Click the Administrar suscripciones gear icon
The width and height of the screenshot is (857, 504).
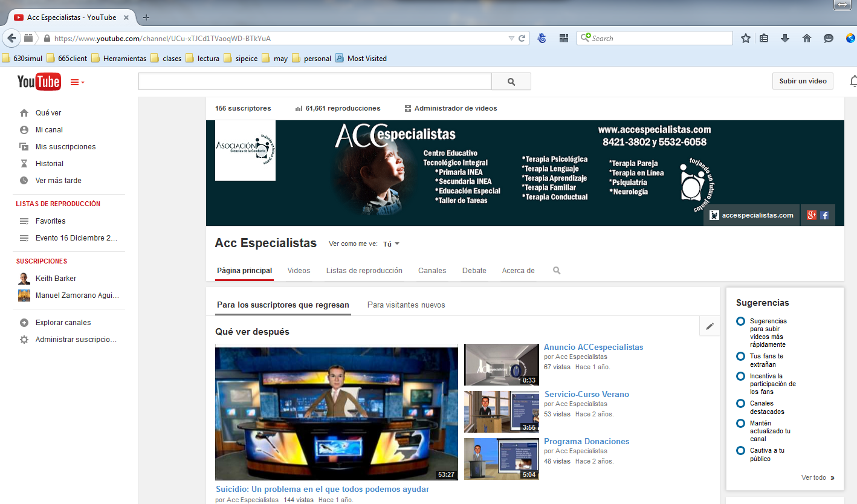[x=24, y=340]
